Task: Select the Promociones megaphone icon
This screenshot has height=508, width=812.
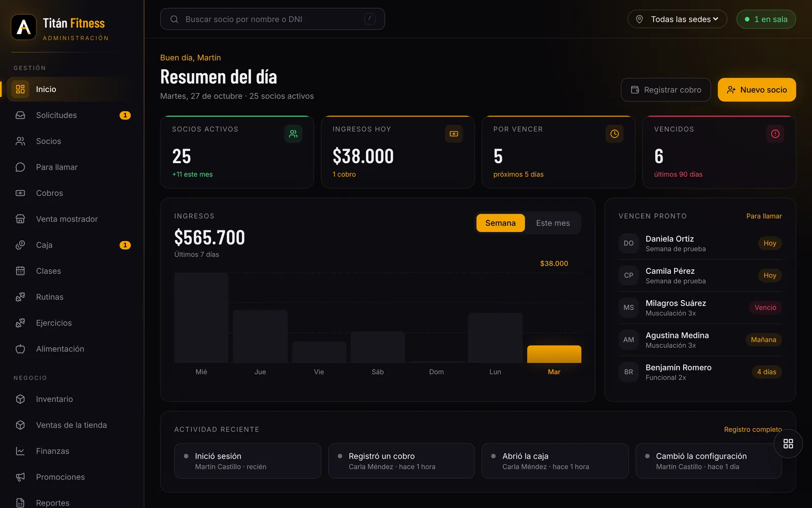Action: 20,477
